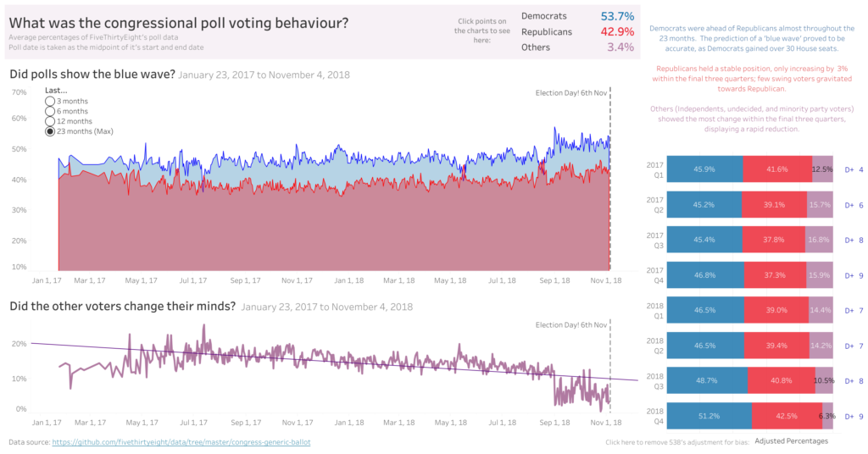
Task: Choose the 12 months time range
Action: (x=50, y=122)
